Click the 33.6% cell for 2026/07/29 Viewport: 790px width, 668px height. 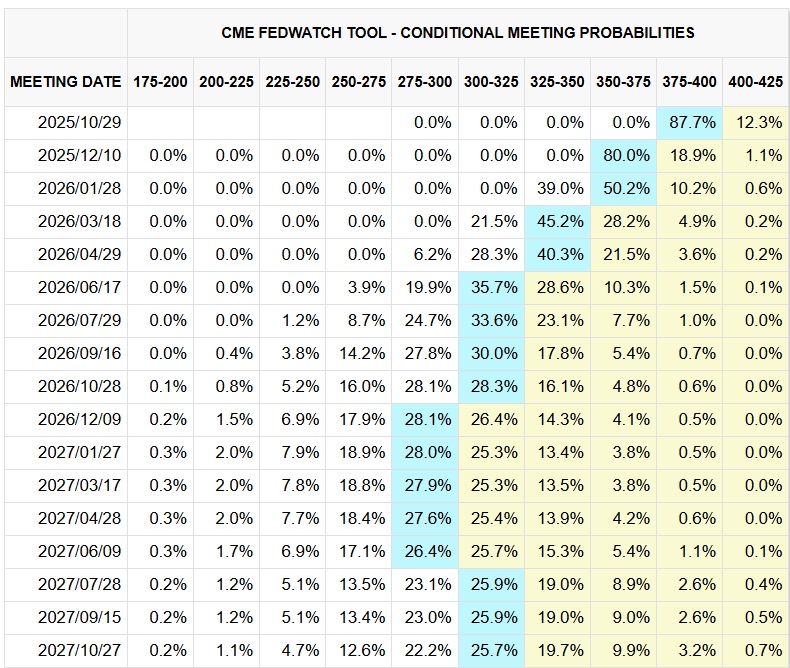(x=491, y=320)
